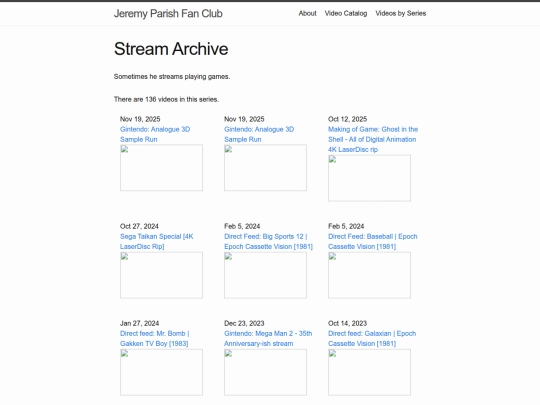Viewport: 540px width, 405px height.
Task: Open Videos by Series
Action: click(401, 13)
